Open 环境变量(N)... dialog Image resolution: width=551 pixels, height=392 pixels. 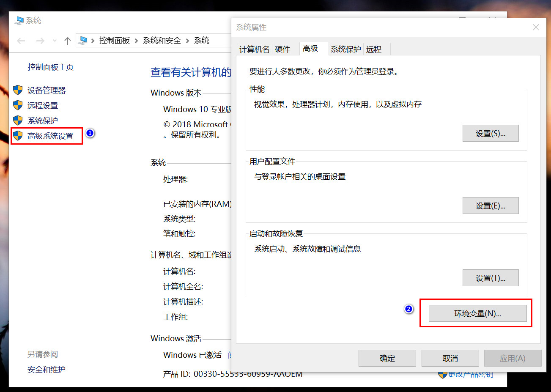pyautogui.click(x=478, y=313)
